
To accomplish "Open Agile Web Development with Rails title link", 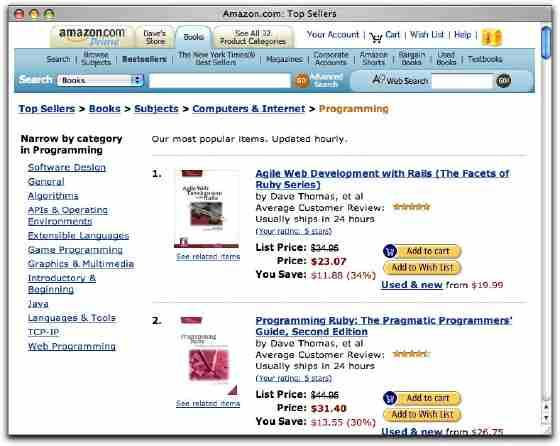I will [x=382, y=179].
